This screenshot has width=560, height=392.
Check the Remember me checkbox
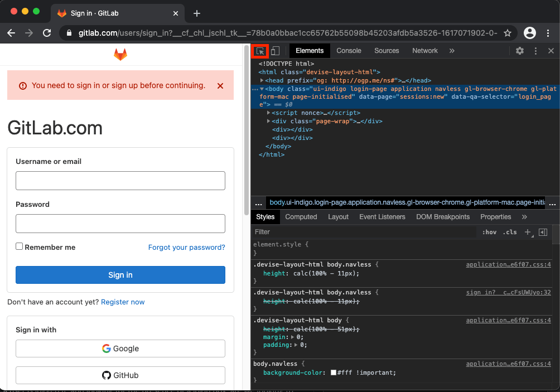pyautogui.click(x=19, y=246)
